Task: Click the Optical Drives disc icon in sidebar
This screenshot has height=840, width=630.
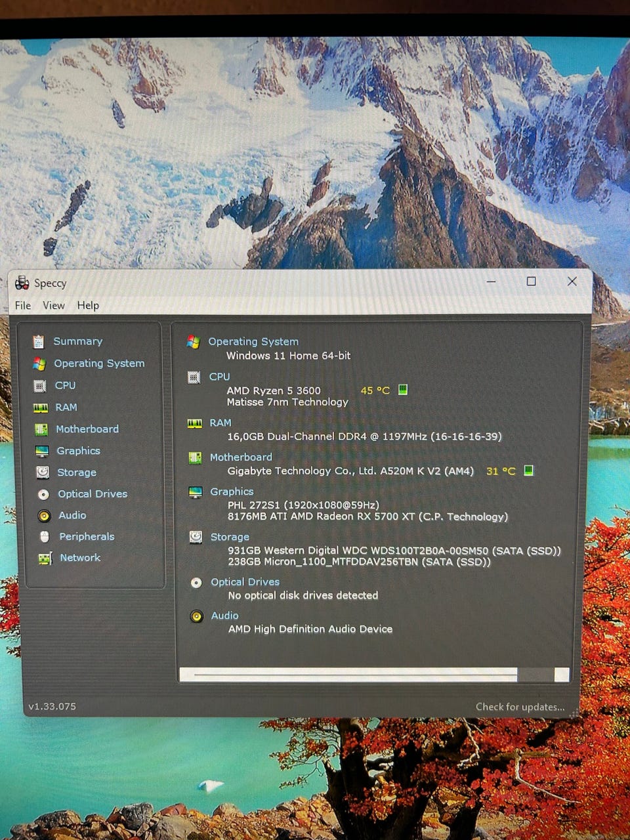Action: coord(43,494)
